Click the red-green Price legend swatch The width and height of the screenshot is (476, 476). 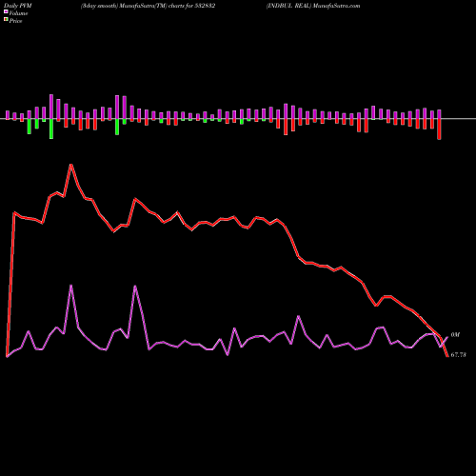pyautogui.click(x=6, y=20)
